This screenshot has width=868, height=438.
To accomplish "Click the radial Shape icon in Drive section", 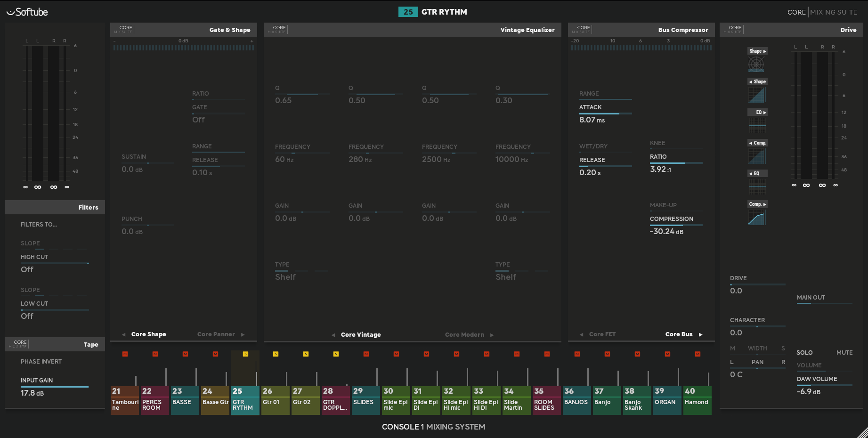I will point(756,65).
